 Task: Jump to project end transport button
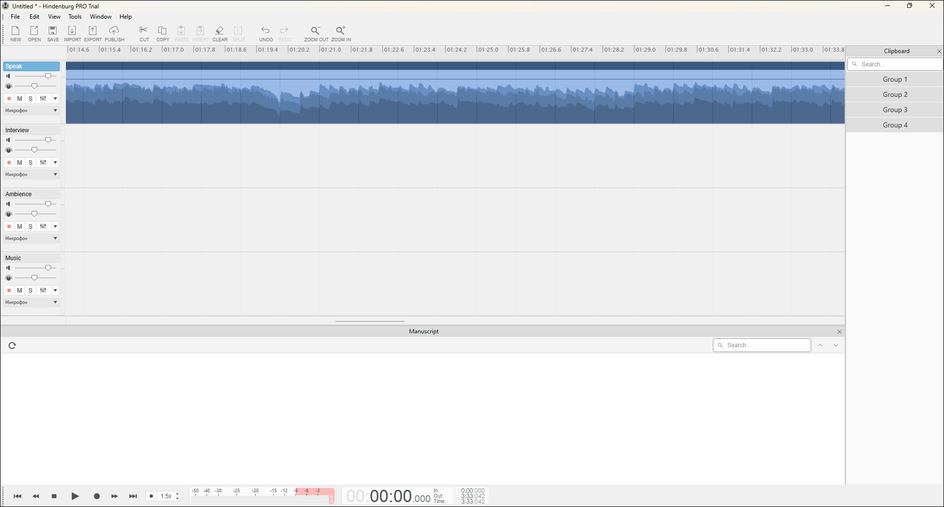point(133,496)
